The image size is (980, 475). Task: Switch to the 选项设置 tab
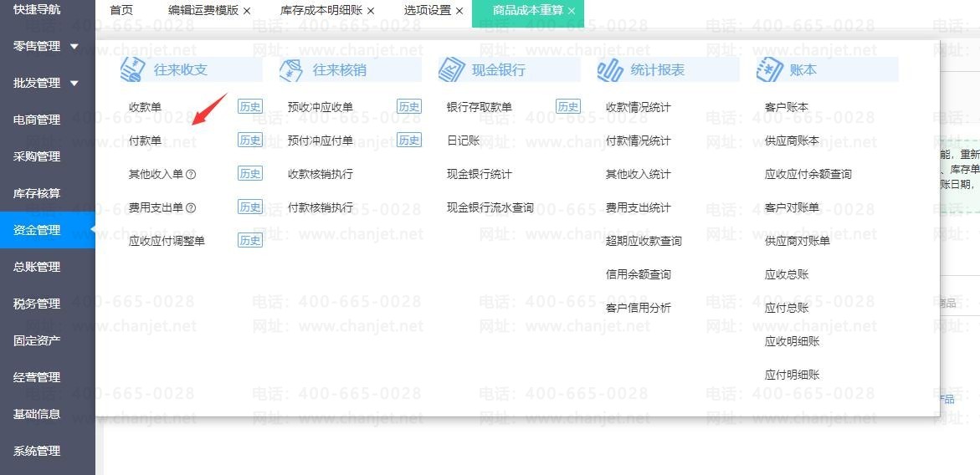tap(427, 11)
